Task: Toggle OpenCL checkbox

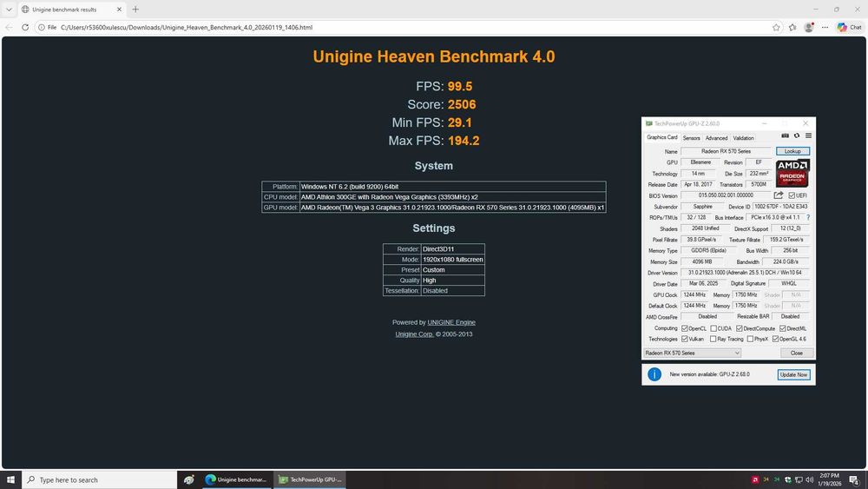Action: [x=685, y=328]
